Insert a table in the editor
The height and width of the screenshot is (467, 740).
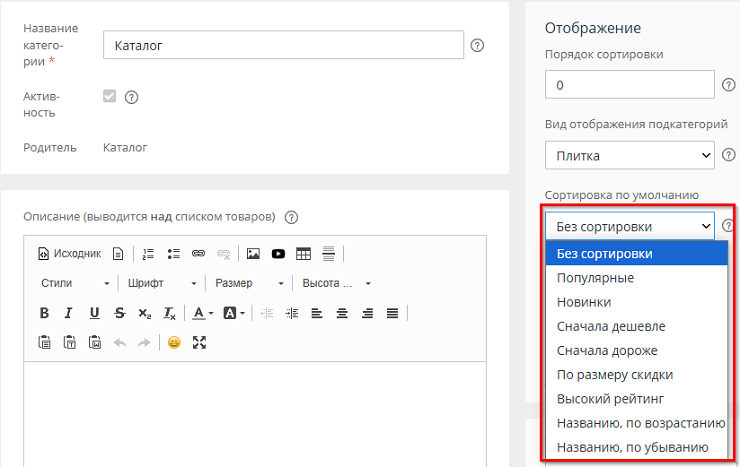click(303, 253)
